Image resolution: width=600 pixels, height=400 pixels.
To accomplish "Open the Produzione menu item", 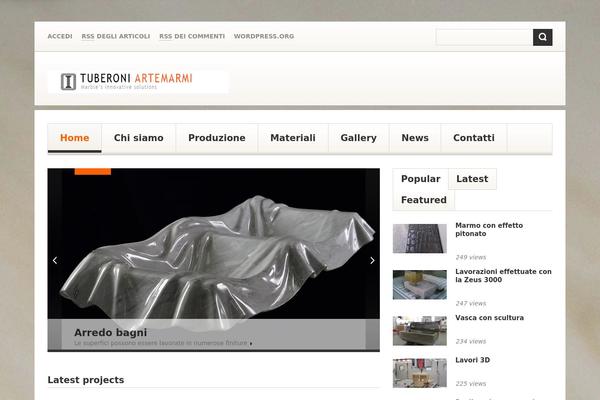I will (x=217, y=138).
